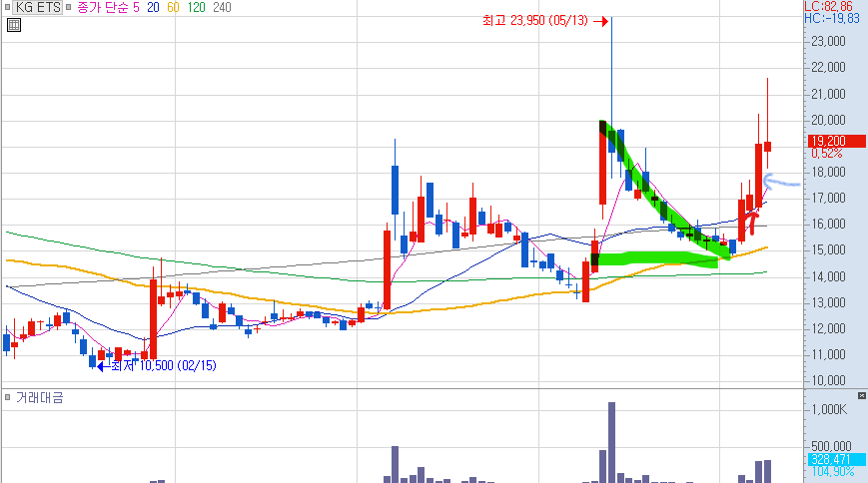Select the blue 20-day moving average label
This screenshot has height=483, width=868.
point(153,8)
